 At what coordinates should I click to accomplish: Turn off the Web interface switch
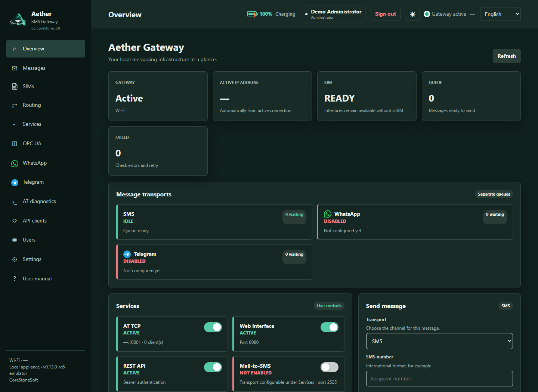pyautogui.click(x=330, y=327)
